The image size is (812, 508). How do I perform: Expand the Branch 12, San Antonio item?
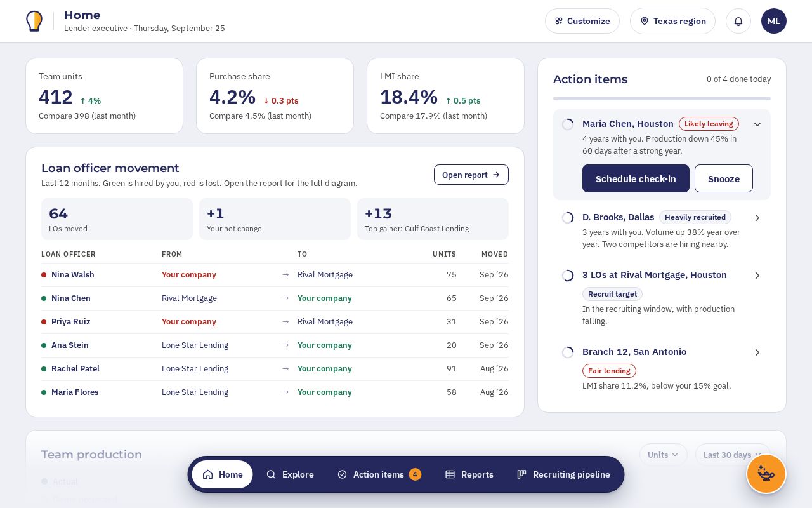(x=757, y=352)
